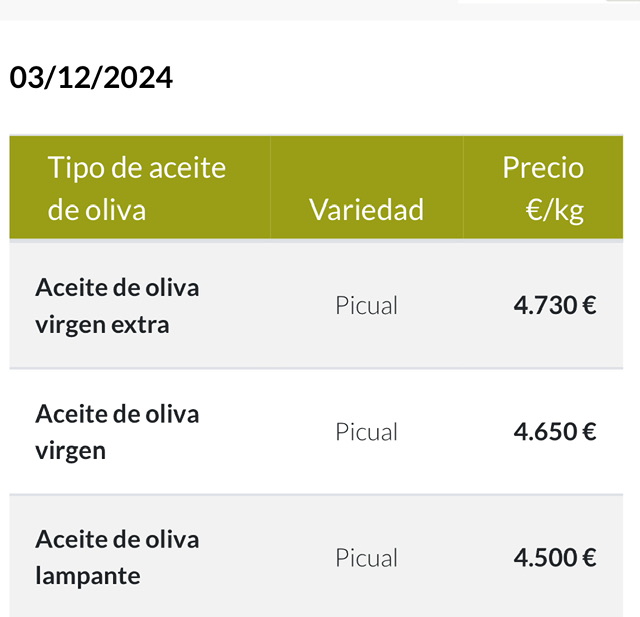640x617 pixels.
Task: Click the 4.730 € price
Action: 555,305
